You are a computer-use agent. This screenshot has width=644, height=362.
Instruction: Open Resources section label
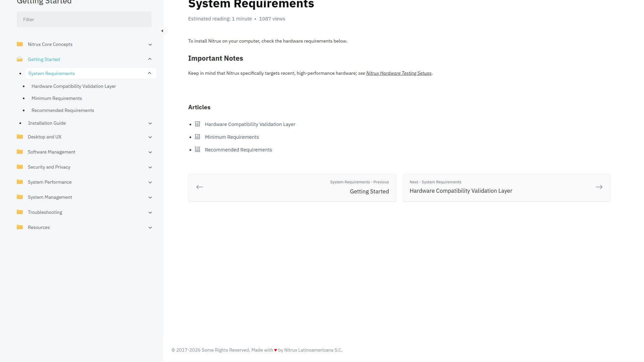tap(39, 227)
